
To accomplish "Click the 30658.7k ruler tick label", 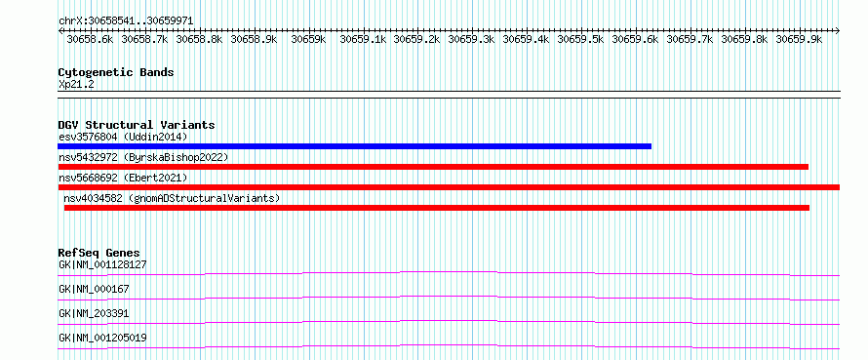I will [x=144, y=39].
